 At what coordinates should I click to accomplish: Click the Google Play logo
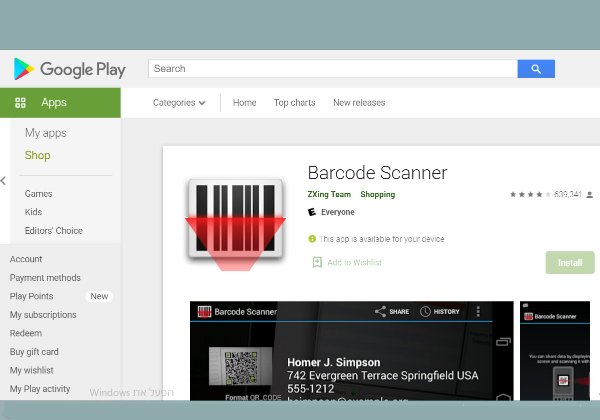click(69, 69)
